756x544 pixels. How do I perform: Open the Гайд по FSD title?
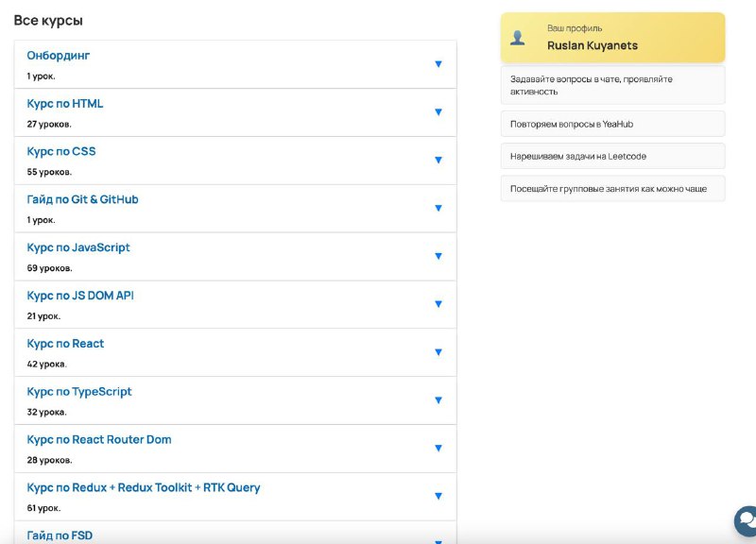[60, 535]
